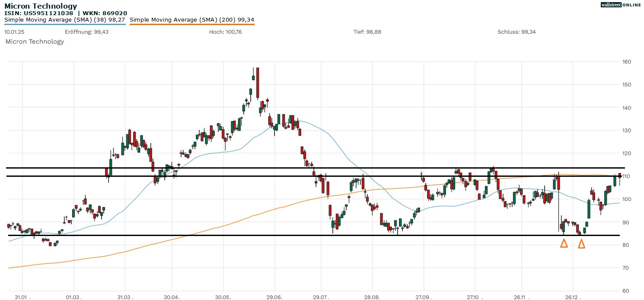Click the wallstreet ONLINE logo
This screenshot has width=644, height=300.
[621, 5]
